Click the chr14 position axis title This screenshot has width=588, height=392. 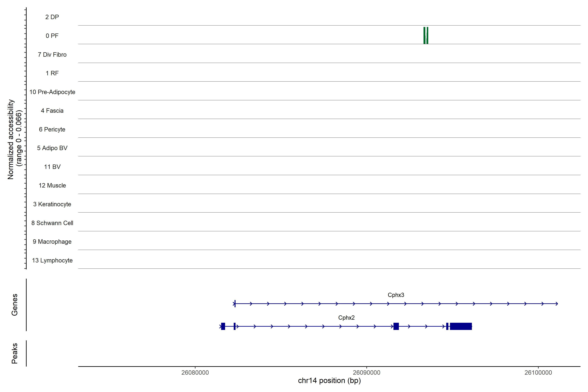pyautogui.click(x=329, y=381)
